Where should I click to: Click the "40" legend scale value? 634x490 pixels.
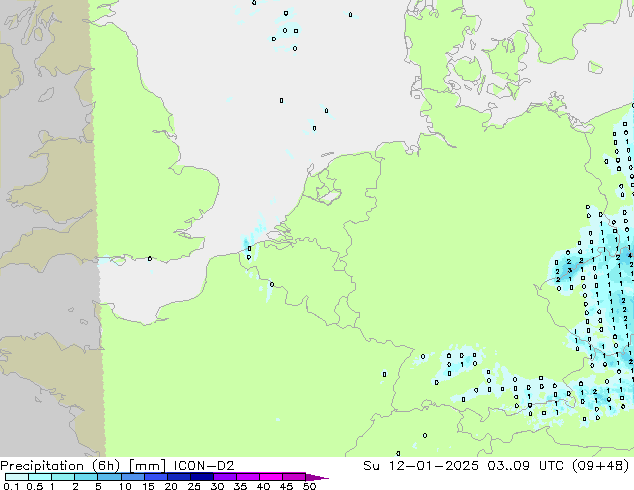coord(263,486)
